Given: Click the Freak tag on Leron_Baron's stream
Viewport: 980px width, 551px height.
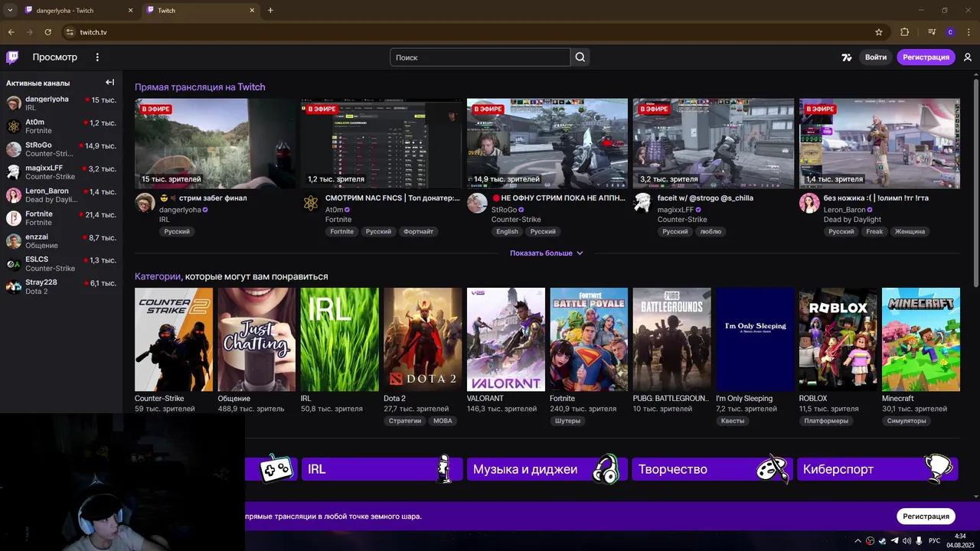Looking at the screenshot, I should (874, 232).
